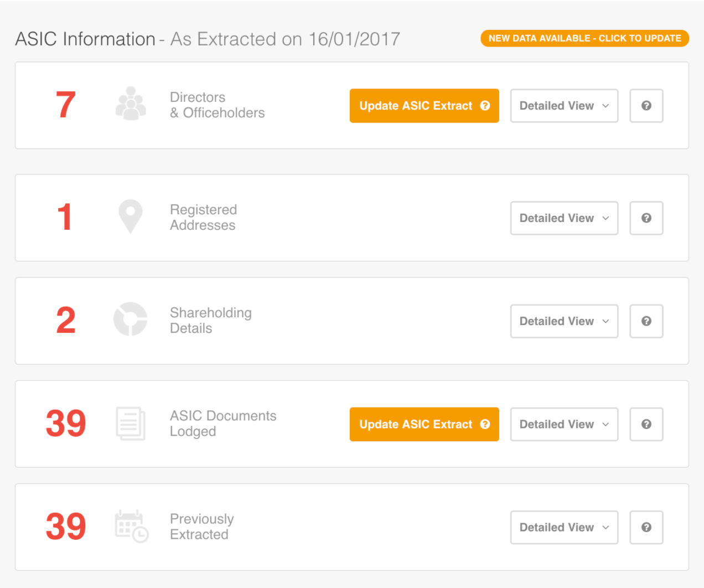Viewport: 704px width, 588px height.
Task: Click the 'Previously Extracted' label
Action: tap(202, 527)
